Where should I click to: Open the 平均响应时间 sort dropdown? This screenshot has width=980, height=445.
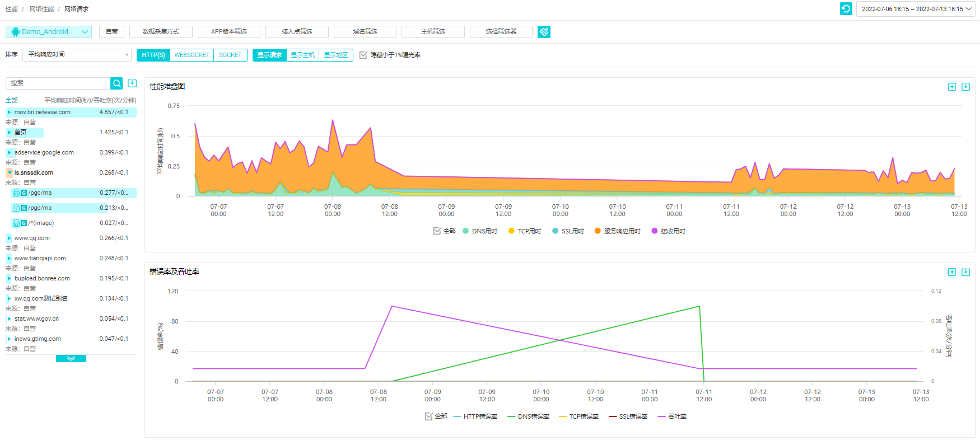coord(77,55)
